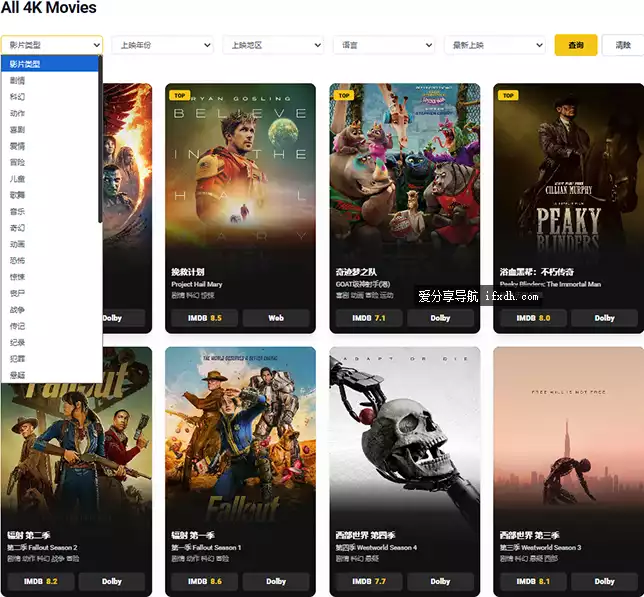The width and height of the screenshot is (644, 597).
Task: Select 惊悚 genre option
Action: (50, 277)
